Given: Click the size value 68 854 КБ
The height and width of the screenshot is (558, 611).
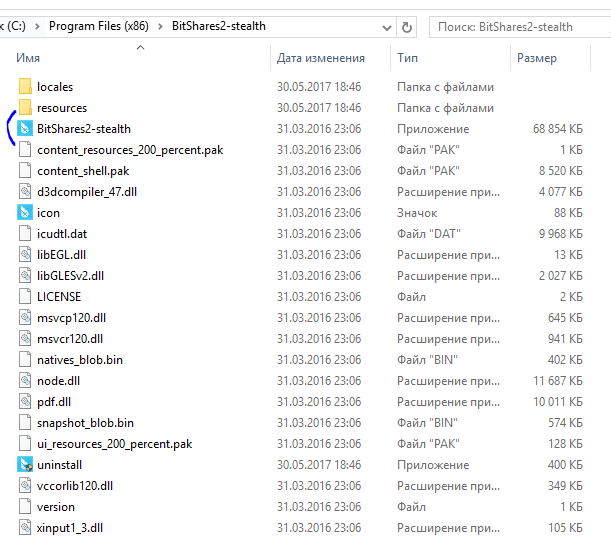Looking at the screenshot, I should [x=558, y=129].
